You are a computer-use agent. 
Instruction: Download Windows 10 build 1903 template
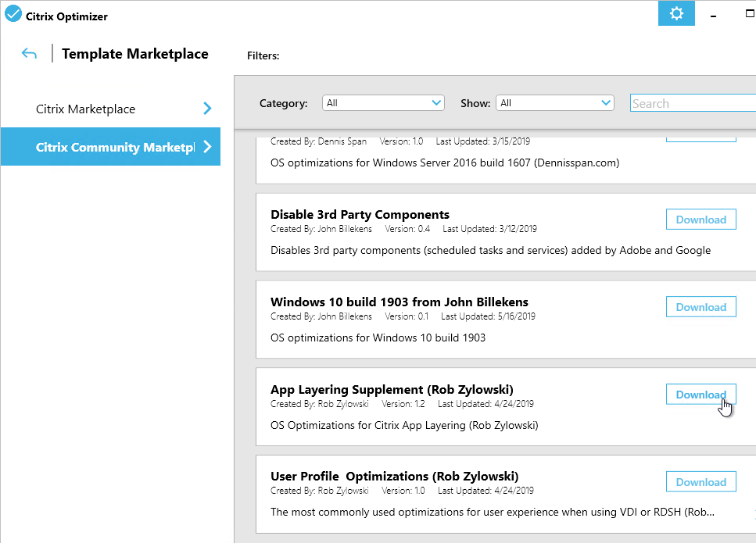pyautogui.click(x=700, y=307)
